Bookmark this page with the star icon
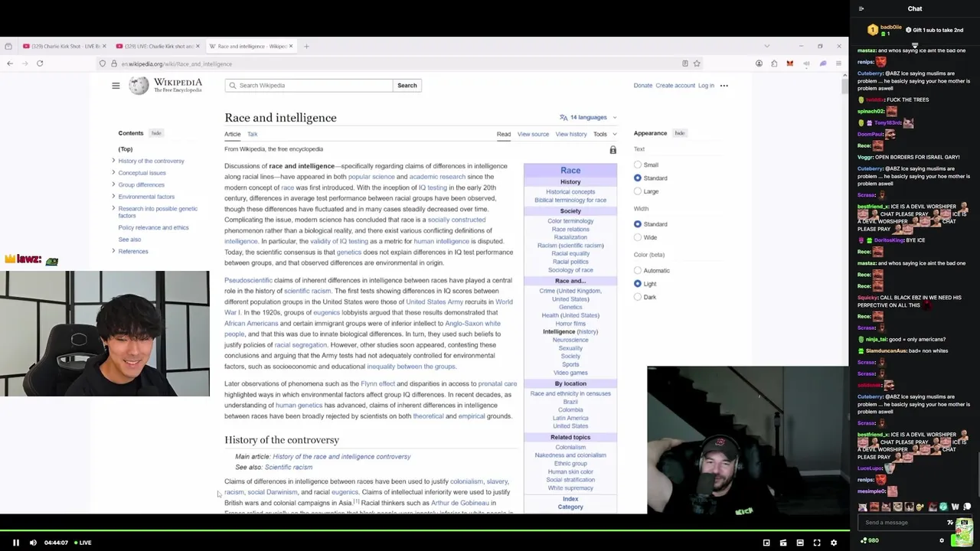This screenshot has width=980, height=551. 697,64
